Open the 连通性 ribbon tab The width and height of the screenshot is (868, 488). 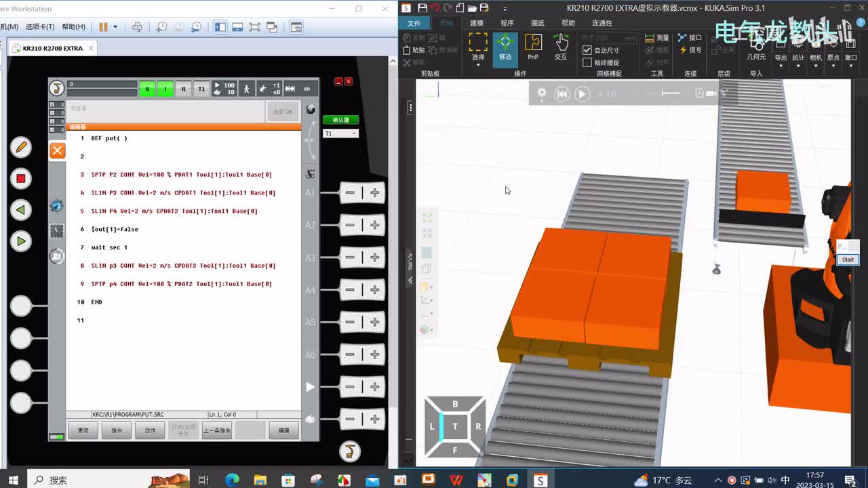(x=602, y=23)
